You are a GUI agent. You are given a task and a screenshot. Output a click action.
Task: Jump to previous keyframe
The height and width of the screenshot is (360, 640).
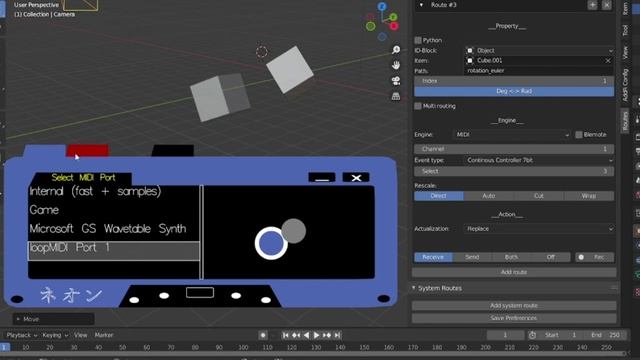(x=296, y=335)
